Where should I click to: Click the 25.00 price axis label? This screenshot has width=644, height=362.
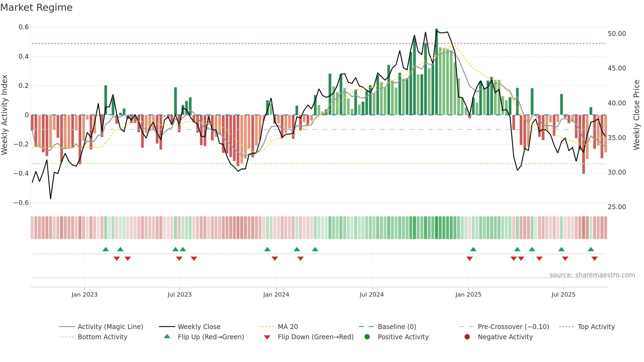tap(617, 207)
